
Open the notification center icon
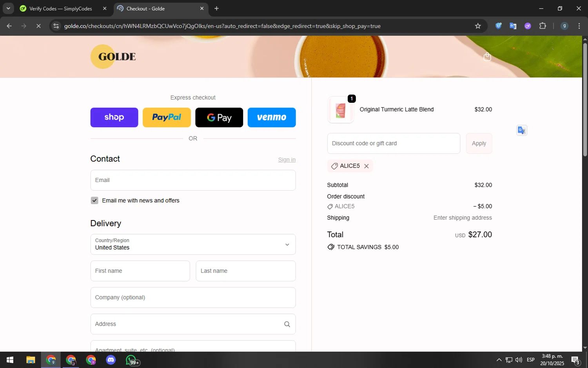coord(575,360)
